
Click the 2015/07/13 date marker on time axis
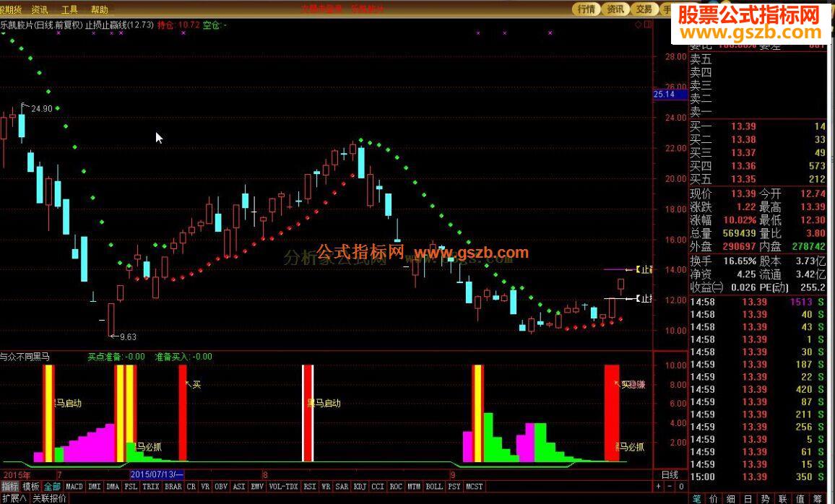[x=157, y=474]
